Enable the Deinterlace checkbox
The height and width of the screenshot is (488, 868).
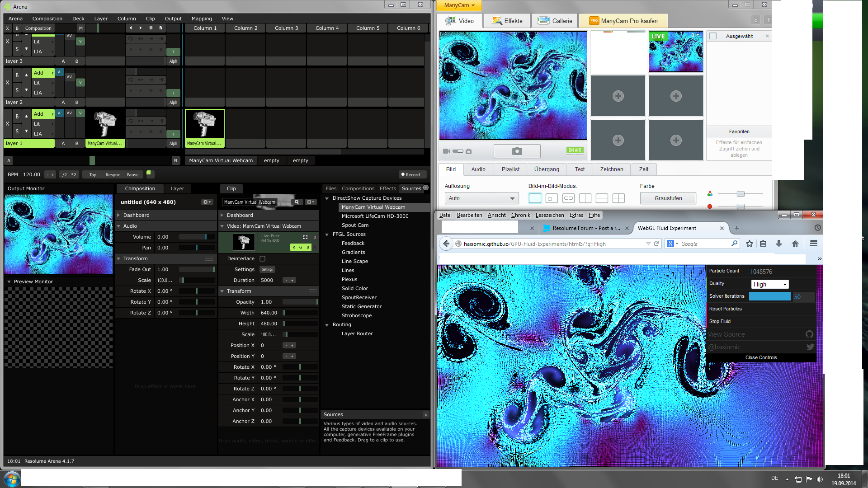263,259
